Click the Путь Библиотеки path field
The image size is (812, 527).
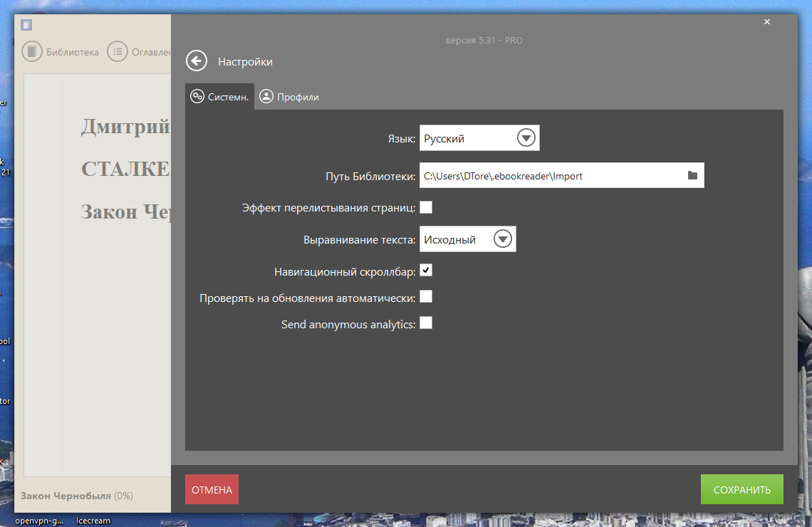(561, 175)
